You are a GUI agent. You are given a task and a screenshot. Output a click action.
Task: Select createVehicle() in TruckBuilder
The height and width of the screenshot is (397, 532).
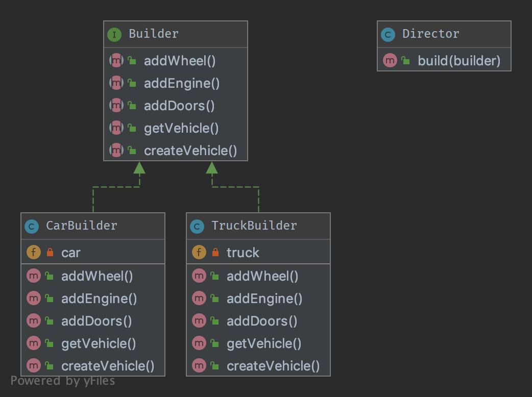pyautogui.click(x=273, y=366)
